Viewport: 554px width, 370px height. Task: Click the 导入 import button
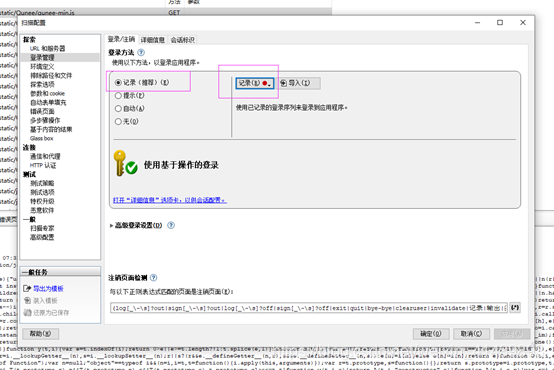click(299, 83)
